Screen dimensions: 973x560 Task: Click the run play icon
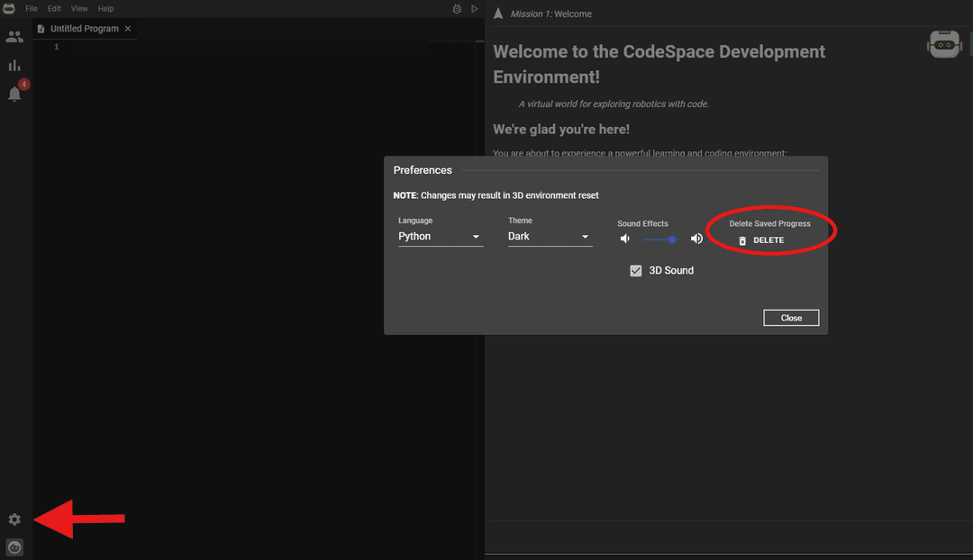[475, 9]
